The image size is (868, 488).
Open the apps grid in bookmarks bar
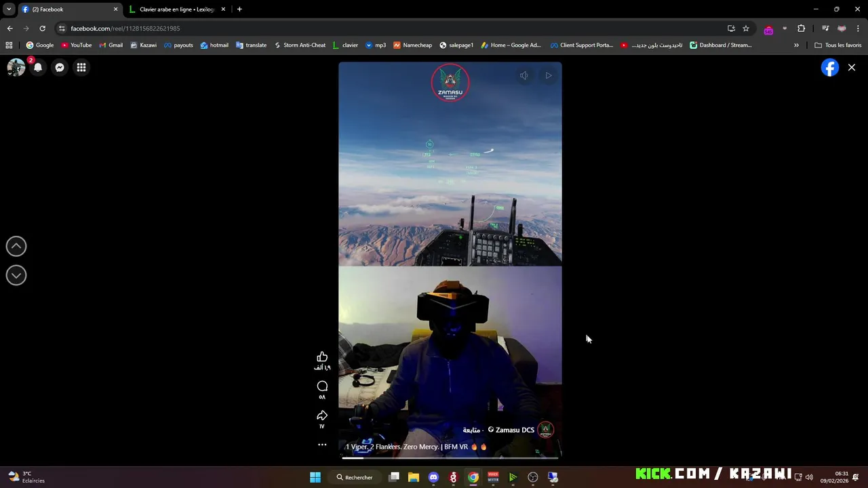pyautogui.click(x=9, y=45)
